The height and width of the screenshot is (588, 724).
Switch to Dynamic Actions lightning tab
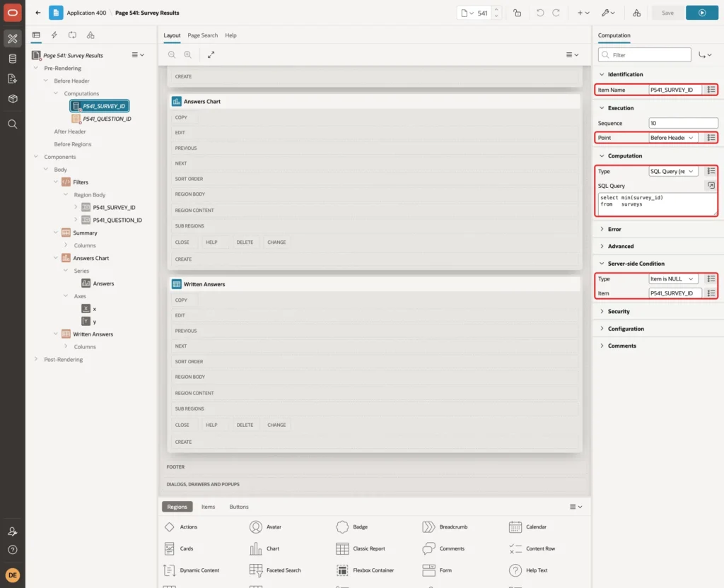54,35
